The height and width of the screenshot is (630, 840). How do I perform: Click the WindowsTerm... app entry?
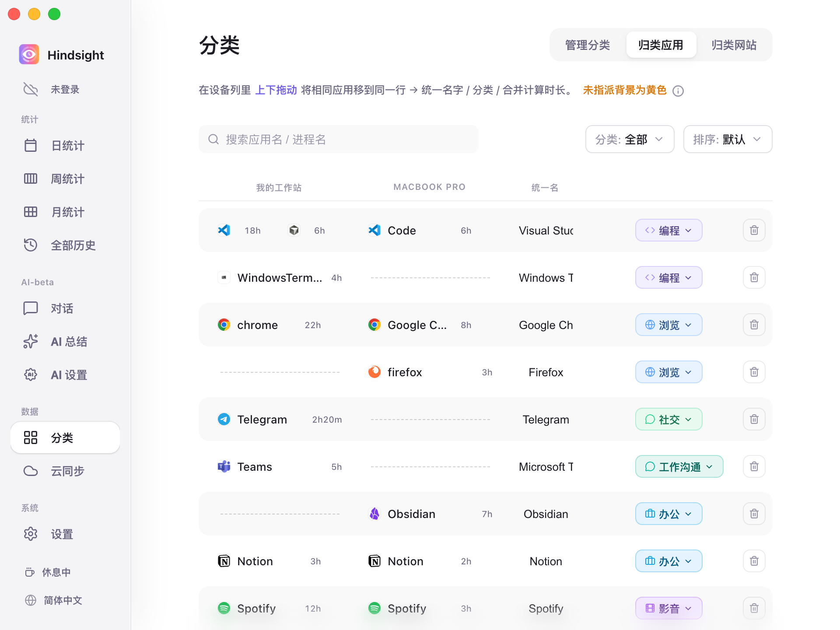click(x=280, y=278)
